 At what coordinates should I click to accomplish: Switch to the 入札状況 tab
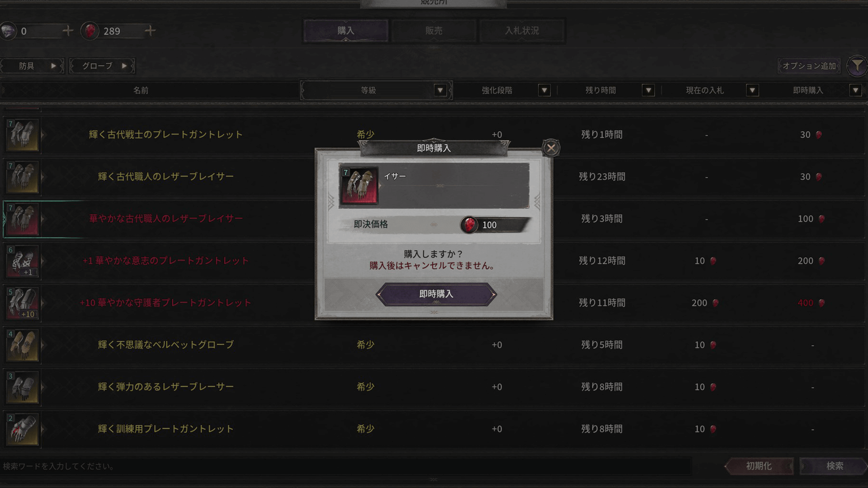(522, 31)
